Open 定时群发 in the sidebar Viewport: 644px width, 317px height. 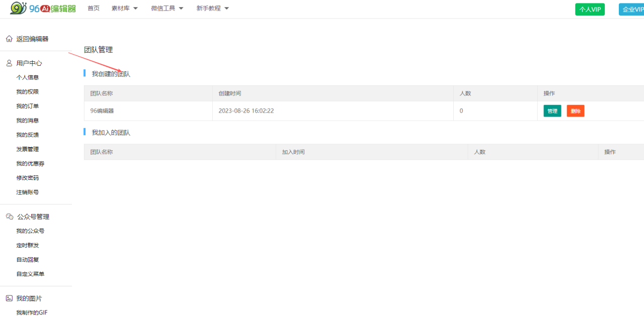pyautogui.click(x=27, y=245)
